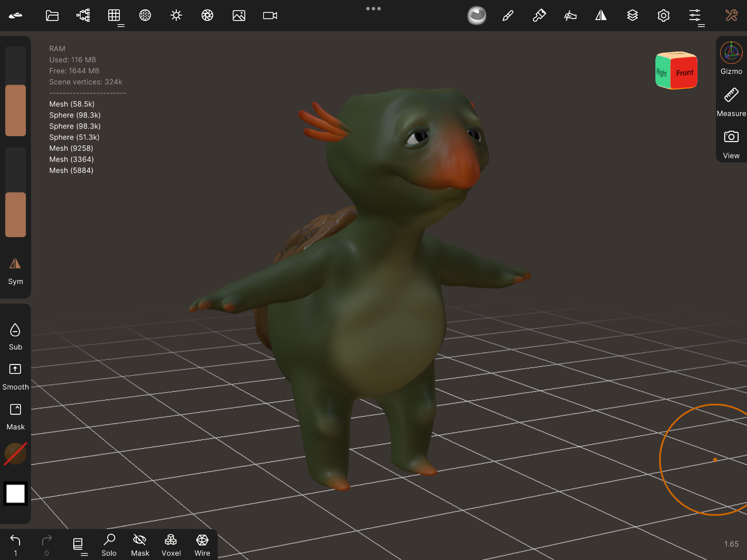The width and height of the screenshot is (747, 560).
Task: Open the Background image menu
Action: click(x=239, y=16)
